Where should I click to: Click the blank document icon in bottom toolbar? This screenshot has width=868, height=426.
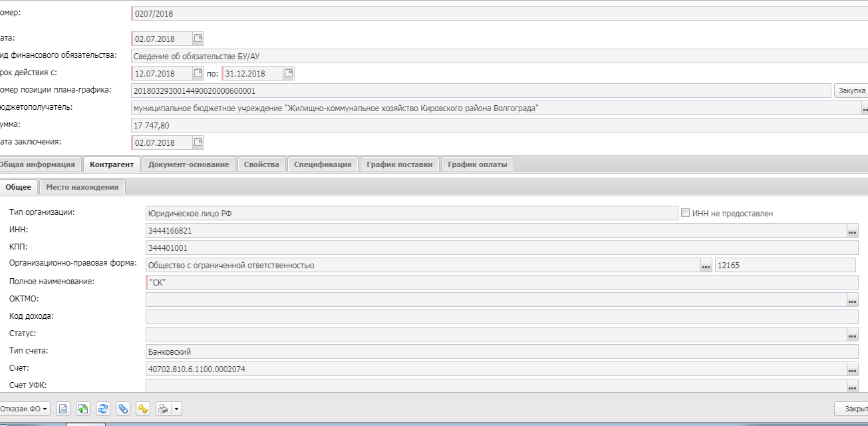pyautogui.click(x=63, y=409)
